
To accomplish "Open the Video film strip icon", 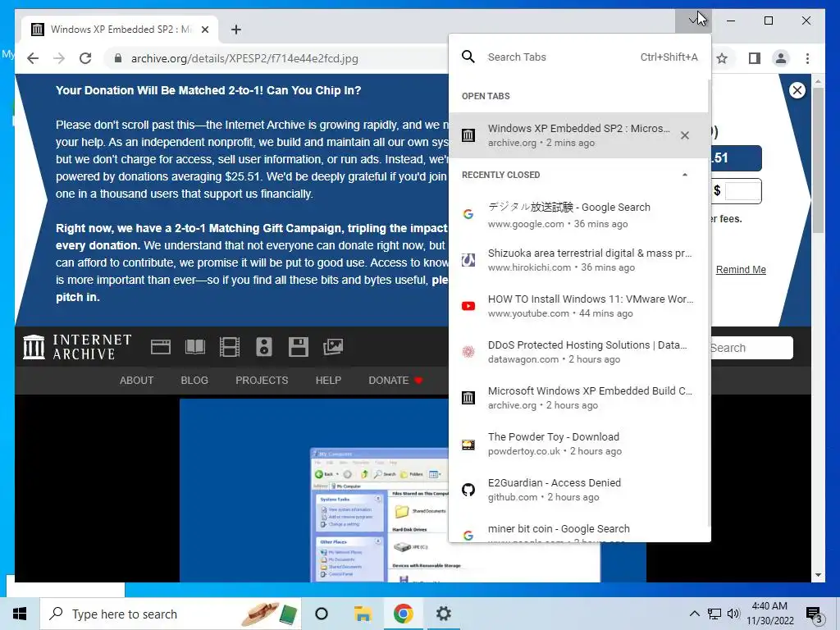I will pos(230,347).
